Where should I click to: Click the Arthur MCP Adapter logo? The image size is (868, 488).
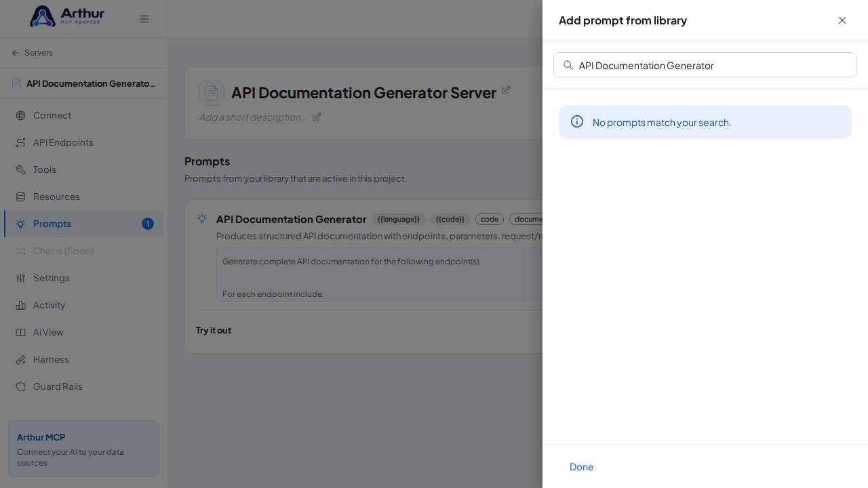pyautogui.click(x=67, y=16)
